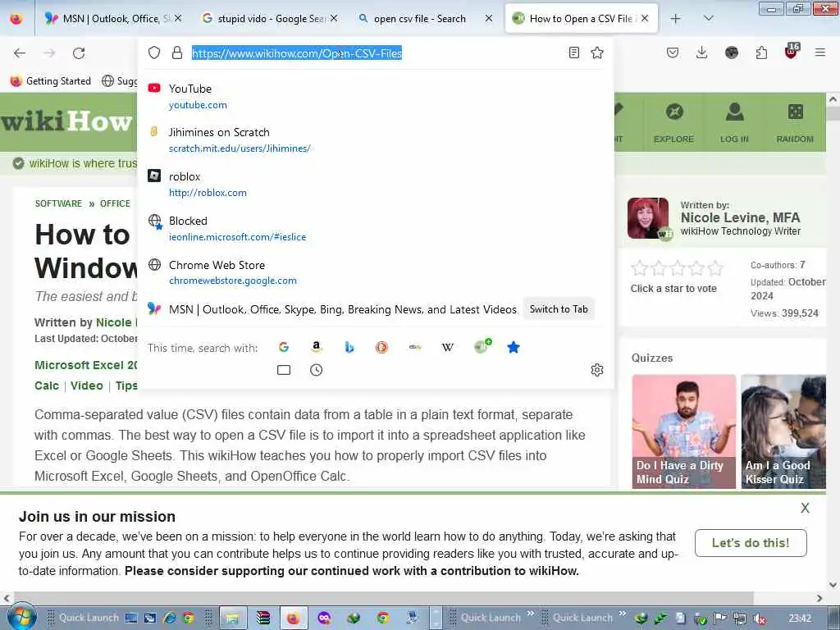Jump to the Calc section
840x630 pixels.
coord(47,386)
